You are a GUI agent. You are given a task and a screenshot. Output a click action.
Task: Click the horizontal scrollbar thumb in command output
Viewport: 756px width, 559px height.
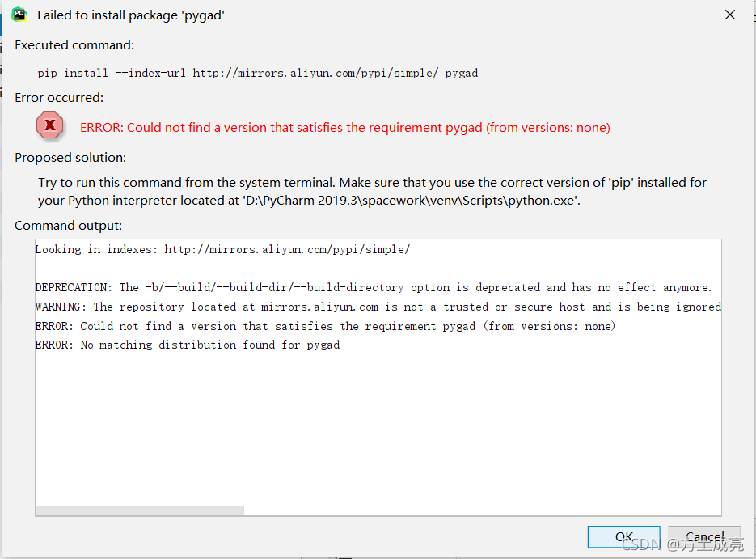[139, 510]
